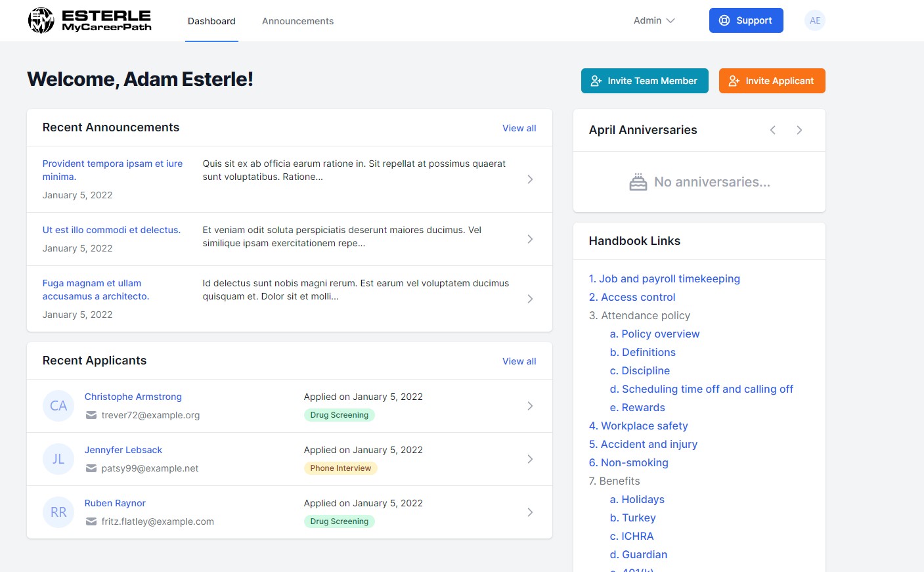Viewport: 924px width, 572px height.
Task: Open Jennyfer Lebsack row chevron
Action: [530, 459]
